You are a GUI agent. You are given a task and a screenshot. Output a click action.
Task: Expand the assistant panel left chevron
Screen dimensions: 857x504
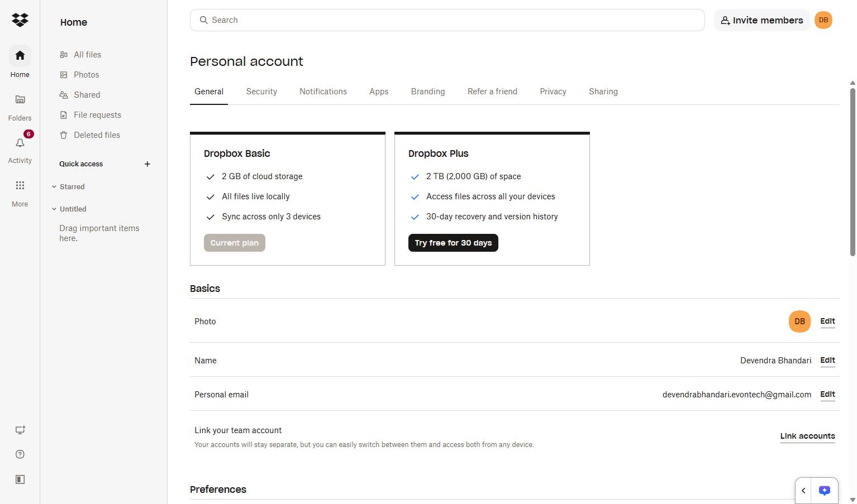point(803,491)
